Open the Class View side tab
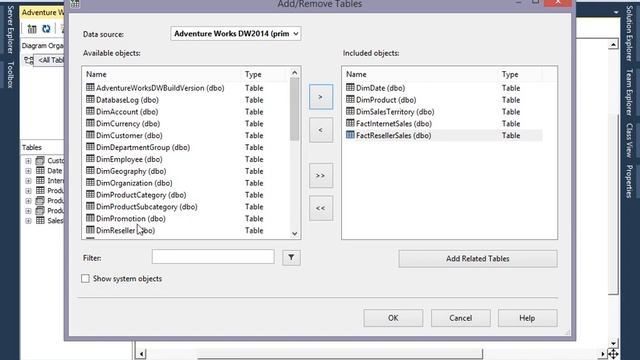The height and width of the screenshot is (360, 640). 629,140
